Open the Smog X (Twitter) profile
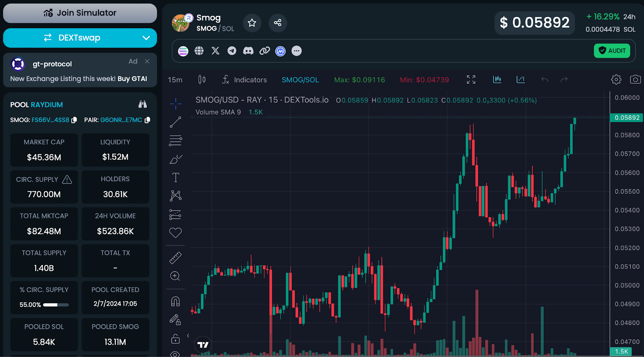The height and width of the screenshot is (357, 644). [215, 51]
